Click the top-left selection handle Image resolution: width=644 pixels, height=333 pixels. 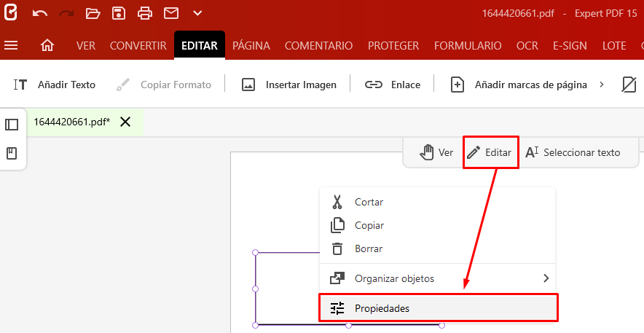[x=255, y=253]
